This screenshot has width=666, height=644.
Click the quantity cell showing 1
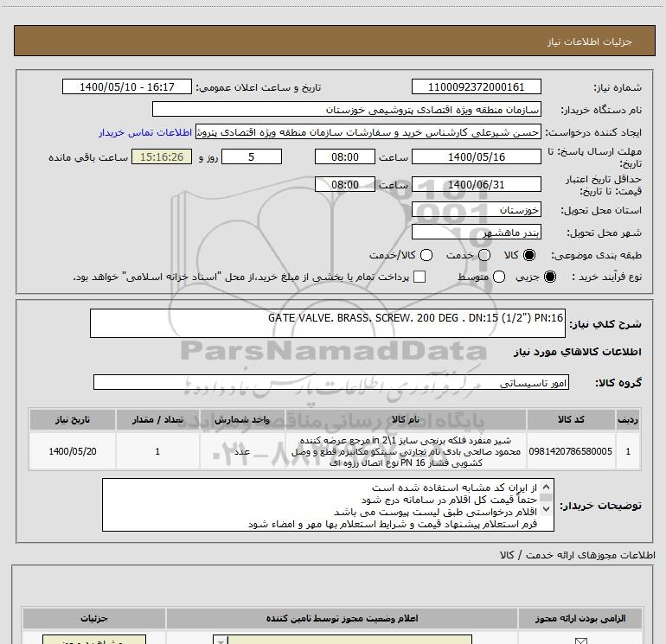click(x=157, y=451)
